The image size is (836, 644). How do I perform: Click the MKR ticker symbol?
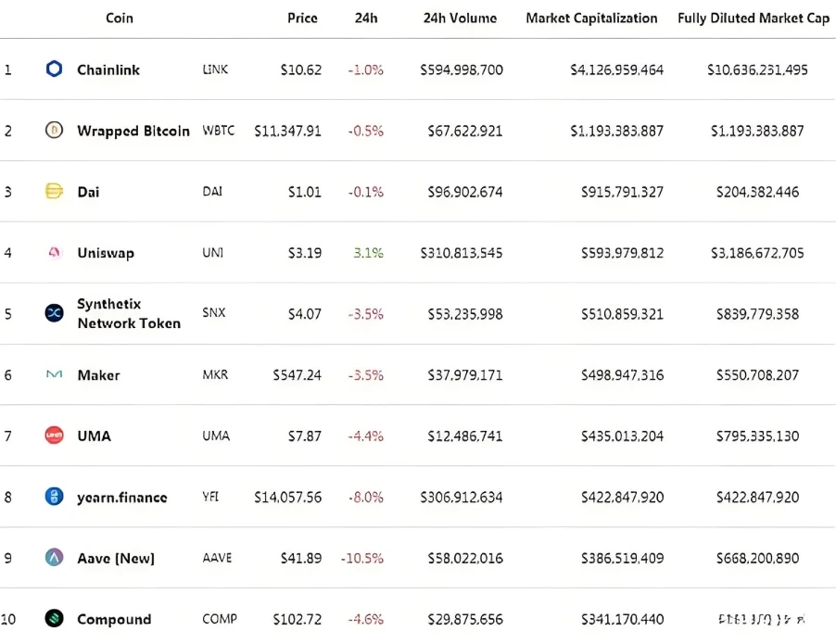click(215, 374)
